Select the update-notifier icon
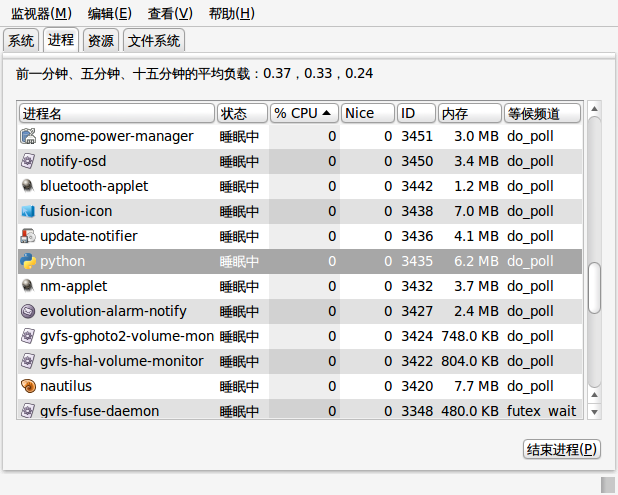This screenshot has height=495, width=618. pyautogui.click(x=28, y=236)
